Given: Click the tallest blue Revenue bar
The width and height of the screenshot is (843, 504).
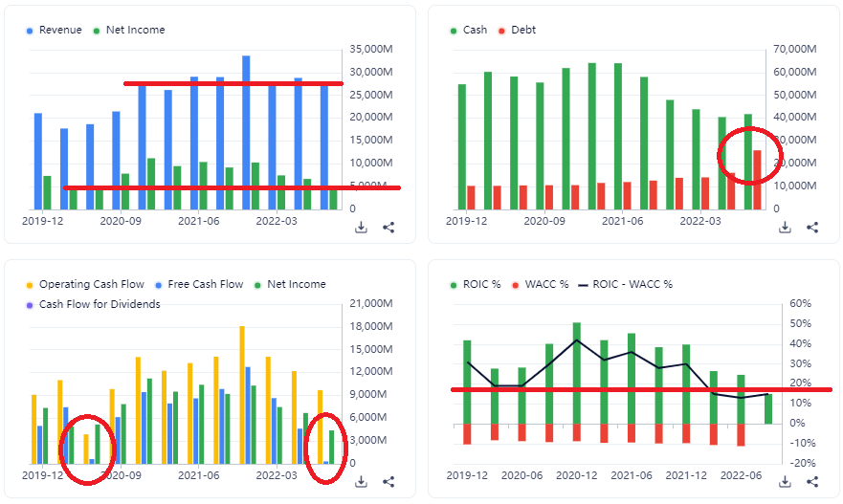Looking at the screenshot, I should (x=246, y=132).
